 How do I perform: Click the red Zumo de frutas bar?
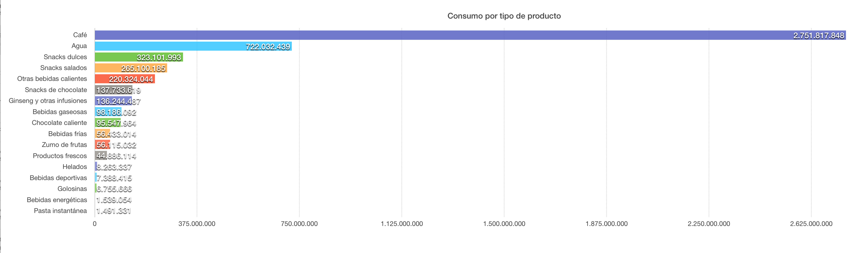[x=102, y=145]
